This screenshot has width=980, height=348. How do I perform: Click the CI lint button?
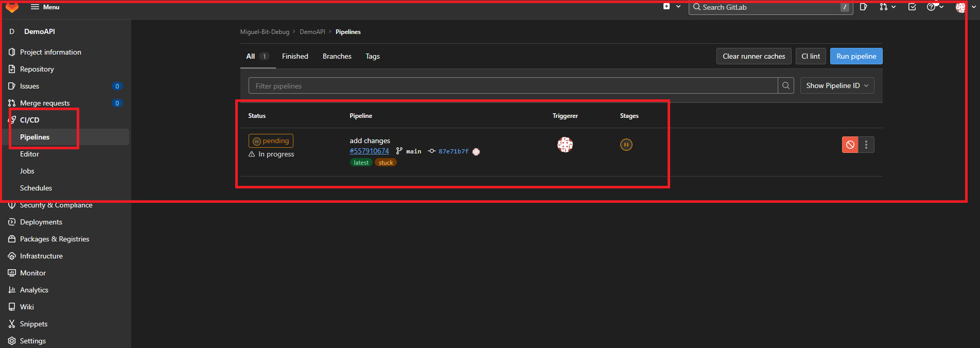tap(811, 56)
